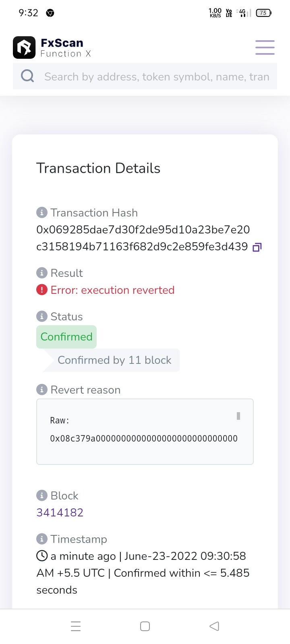Click info icon beside Block
The width and height of the screenshot is (290, 644).
(x=41, y=495)
